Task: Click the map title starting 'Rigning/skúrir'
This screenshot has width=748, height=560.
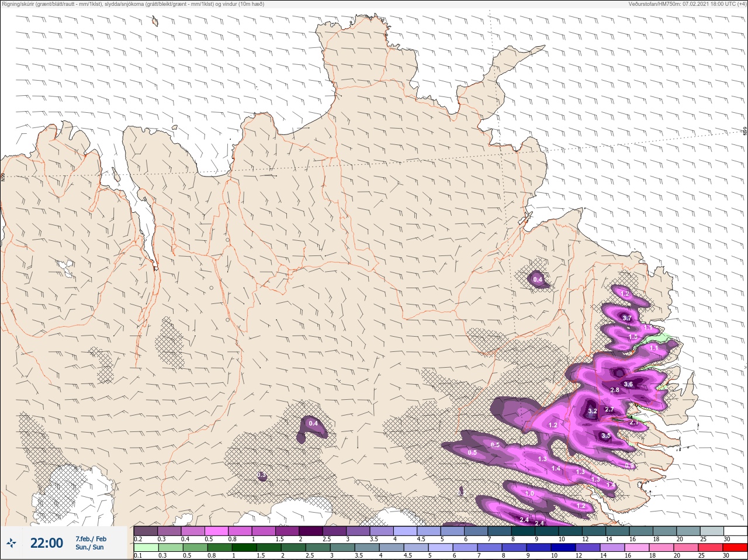Action: pyautogui.click(x=133, y=4)
